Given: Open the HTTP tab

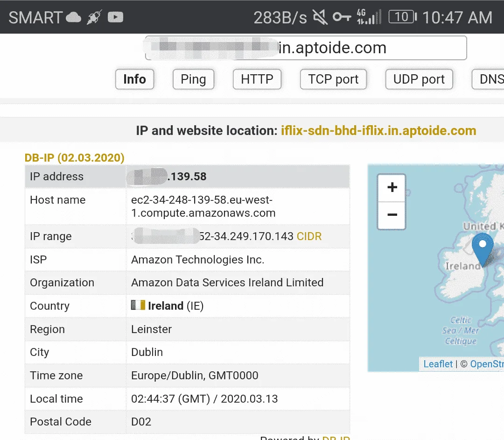Looking at the screenshot, I should [257, 79].
